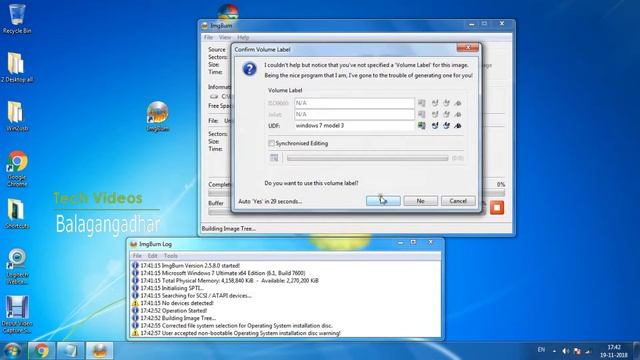Click the blue question mark icon in dialog

[x=249, y=69]
